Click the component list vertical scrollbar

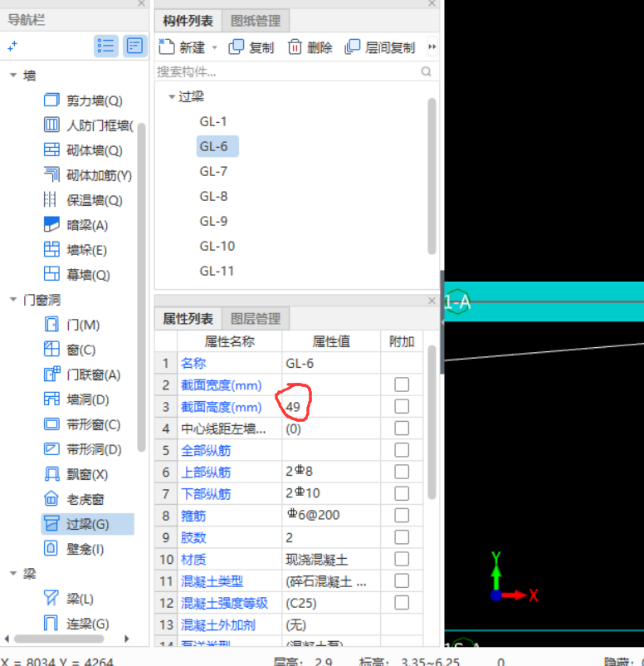coord(432,176)
